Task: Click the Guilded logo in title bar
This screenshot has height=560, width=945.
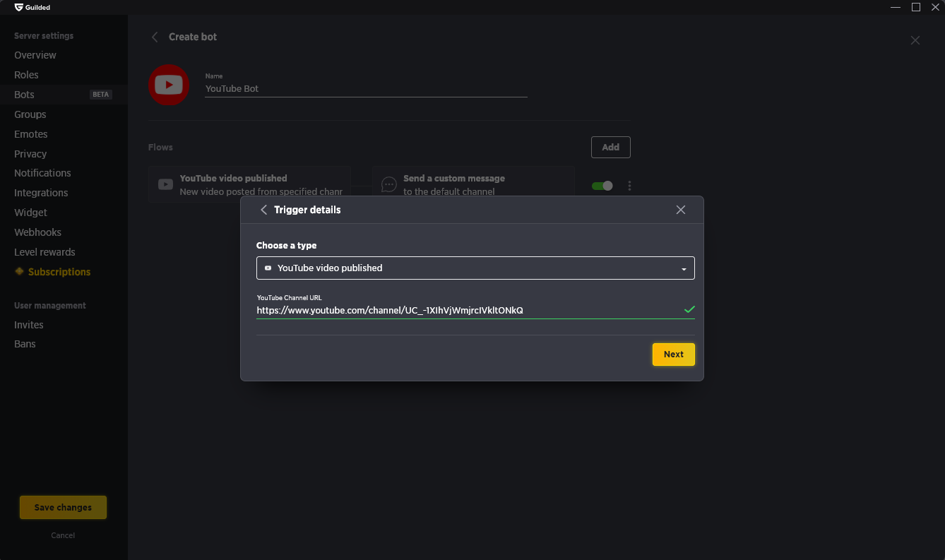Action: pos(32,7)
